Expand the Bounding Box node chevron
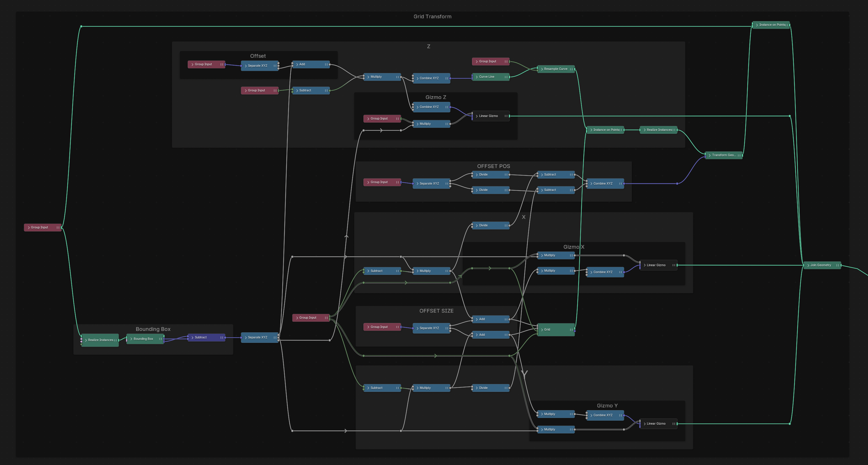 tap(131, 339)
